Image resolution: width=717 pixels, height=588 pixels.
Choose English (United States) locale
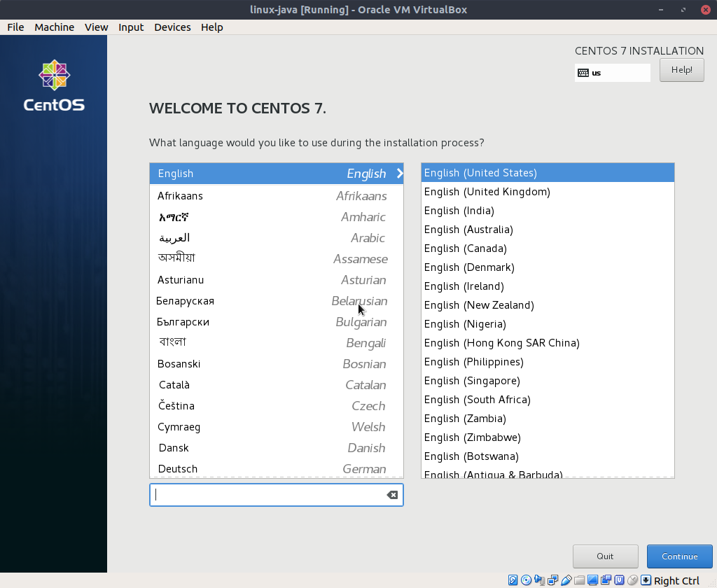pyautogui.click(x=548, y=173)
